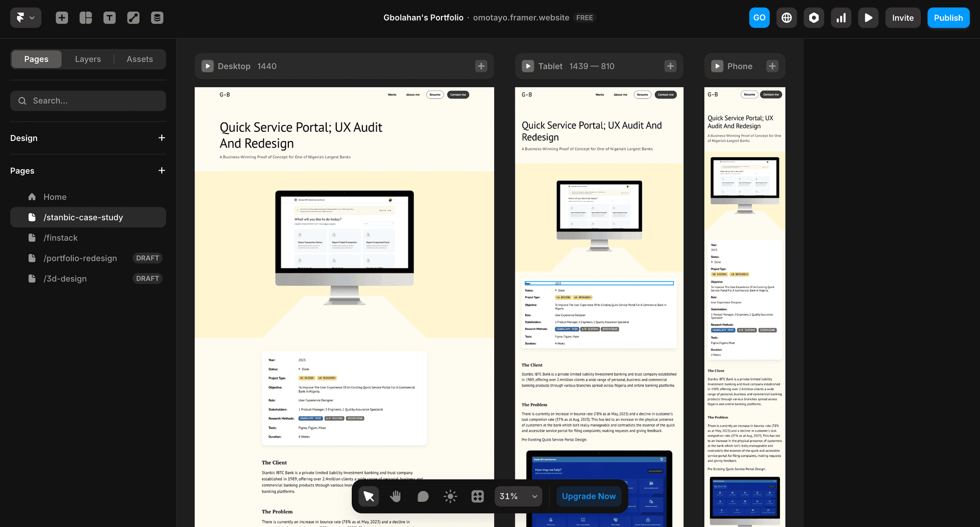Add a new Design item with plus
This screenshot has height=527, width=980.
point(161,138)
